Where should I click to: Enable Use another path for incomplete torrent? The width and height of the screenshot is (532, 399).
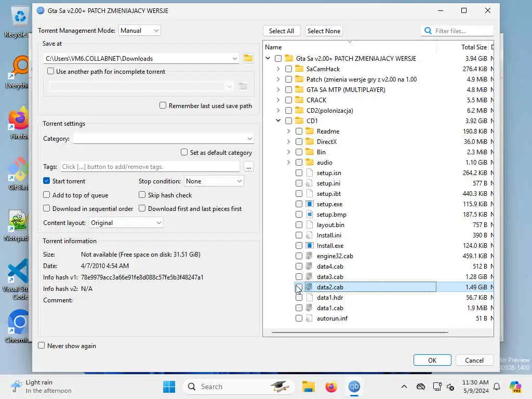50,71
